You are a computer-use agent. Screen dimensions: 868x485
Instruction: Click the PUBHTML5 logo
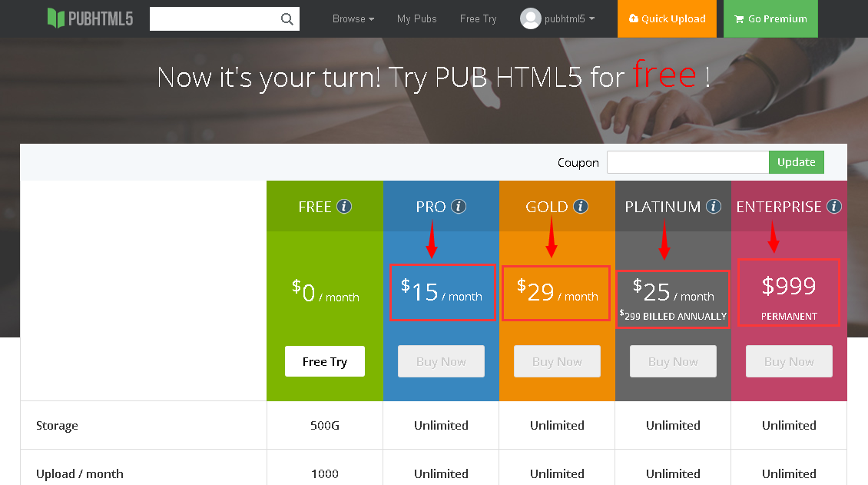point(90,18)
